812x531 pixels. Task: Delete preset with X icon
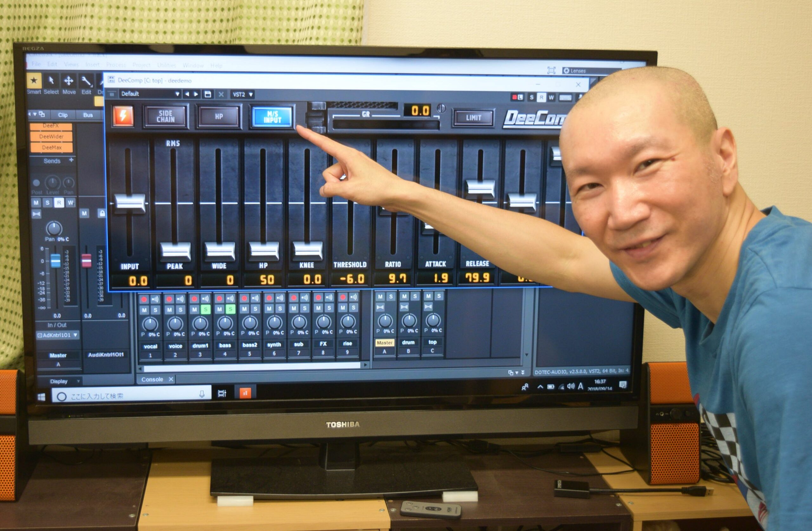coord(221,94)
